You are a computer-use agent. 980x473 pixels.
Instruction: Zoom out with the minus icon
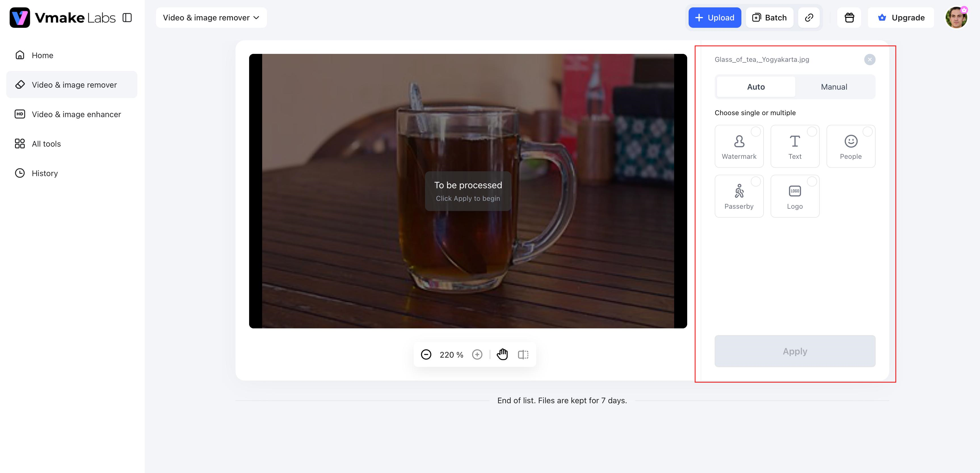click(426, 354)
